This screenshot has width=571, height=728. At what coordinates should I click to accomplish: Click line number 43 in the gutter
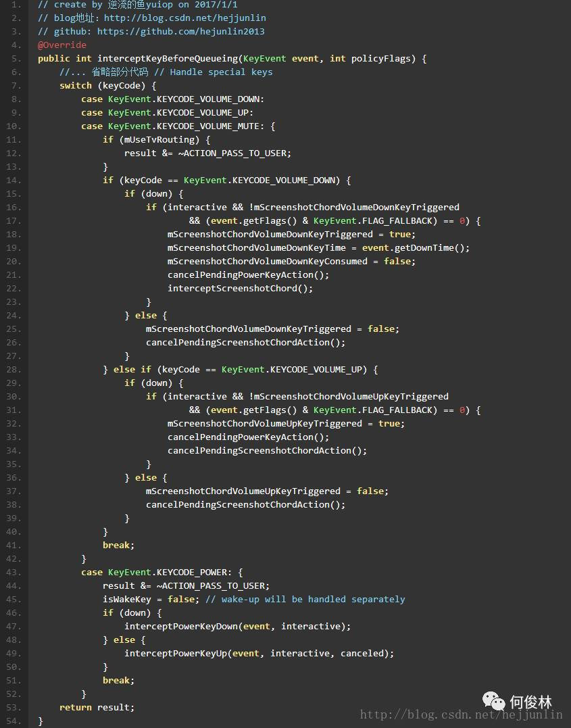(14, 572)
